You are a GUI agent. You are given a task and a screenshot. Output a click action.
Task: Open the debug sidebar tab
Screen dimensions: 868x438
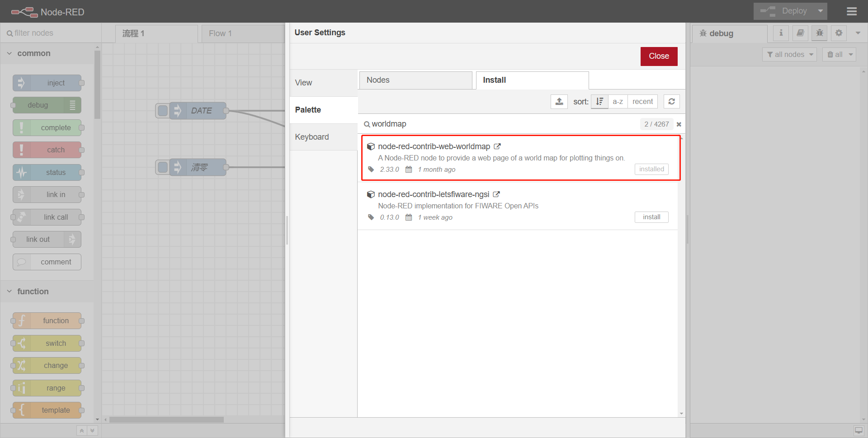pyautogui.click(x=730, y=34)
